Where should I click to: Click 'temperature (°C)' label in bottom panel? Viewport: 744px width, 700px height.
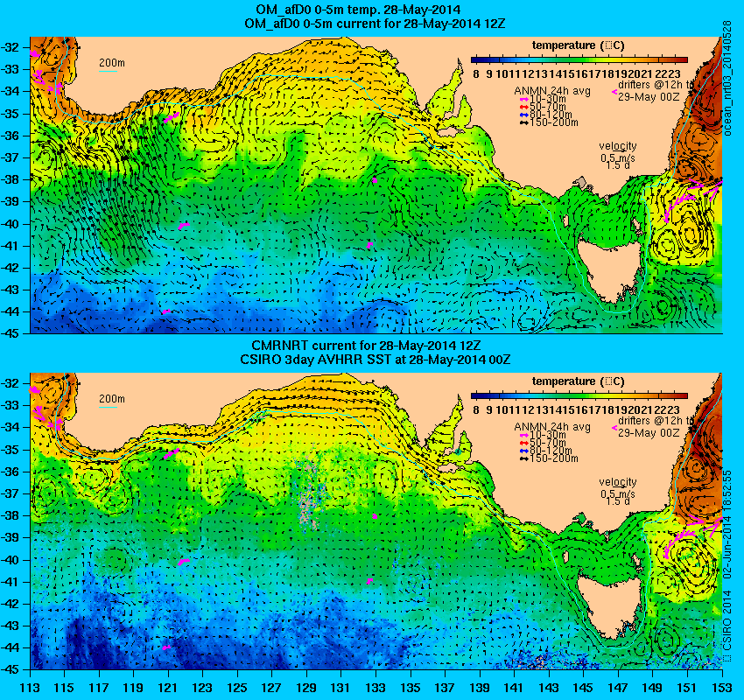click(578, 381)
